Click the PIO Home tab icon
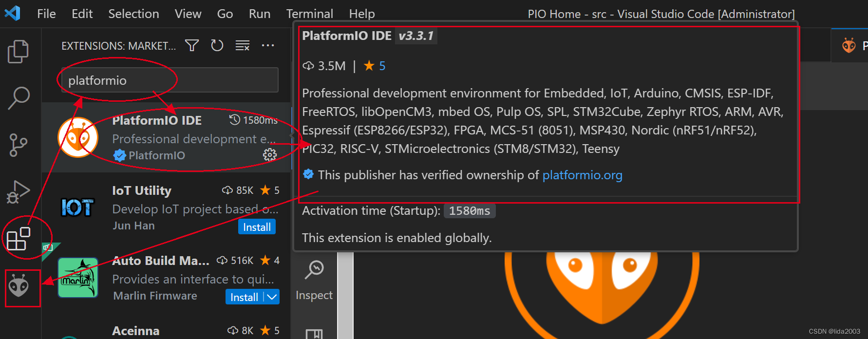Screen dimensions: 868x339 [x=849, y=45]
